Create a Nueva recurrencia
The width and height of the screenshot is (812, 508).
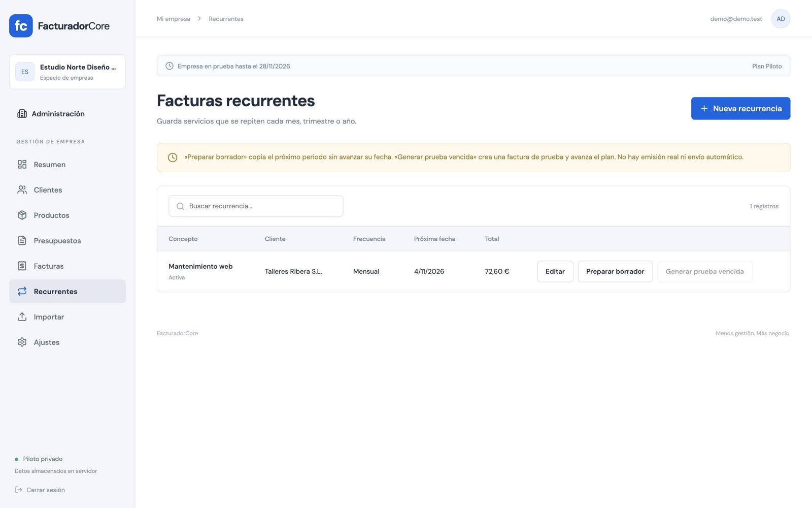point(740,109)
